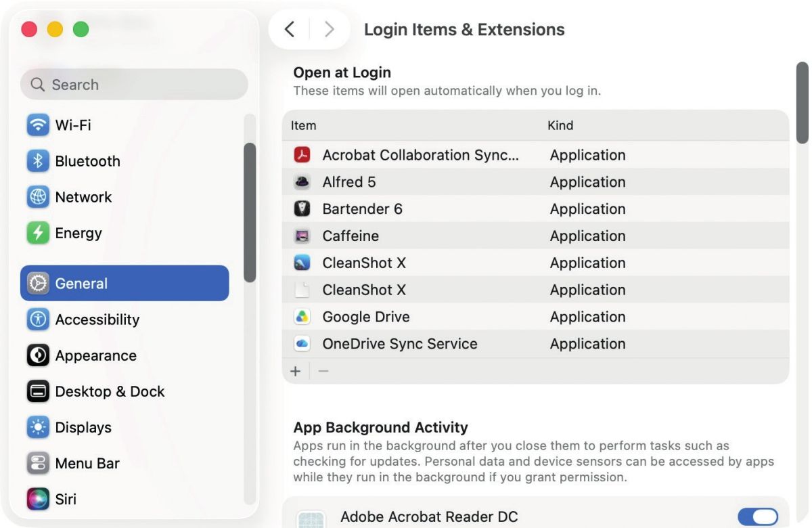The image size is (812, 528).
Task: Select the Bartender 6 login item
Action: click(536, 209)
